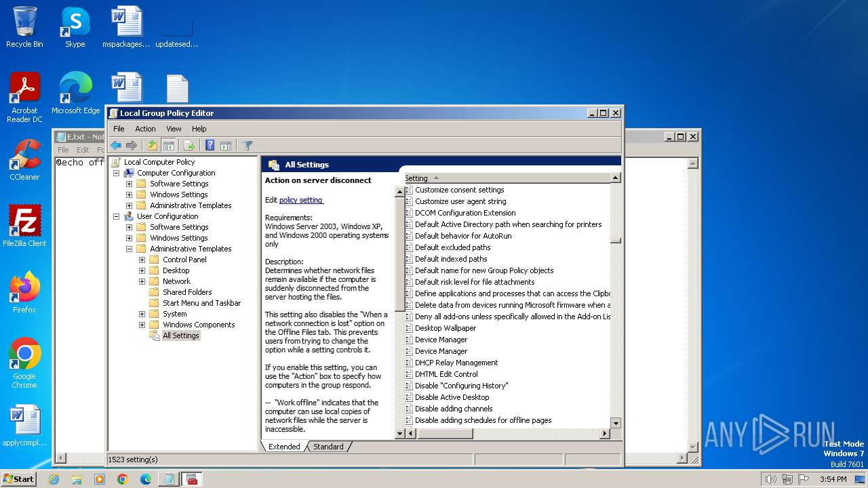Click media player taskbar icon
Image resolution: width=868 pixels, height=488 pixels.
click(100, 479)
